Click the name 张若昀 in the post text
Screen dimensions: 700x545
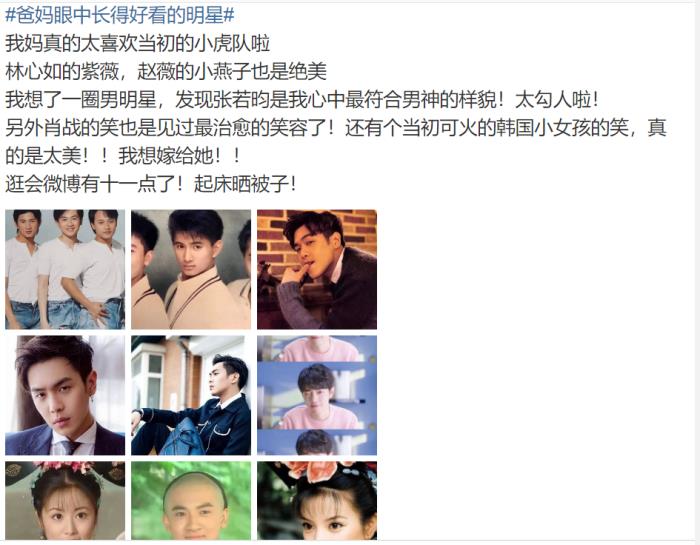(x=241, y=100)
